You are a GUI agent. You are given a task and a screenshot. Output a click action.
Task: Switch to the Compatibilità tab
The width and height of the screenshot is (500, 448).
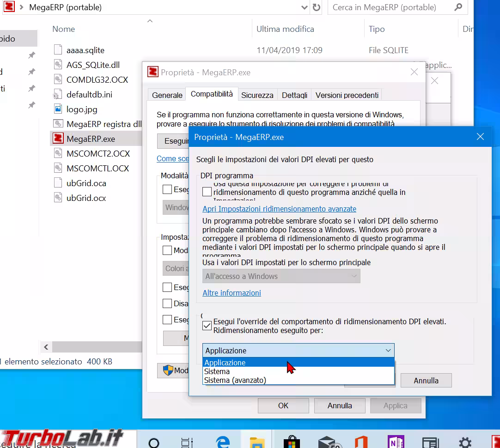click(x=212, y=94)
